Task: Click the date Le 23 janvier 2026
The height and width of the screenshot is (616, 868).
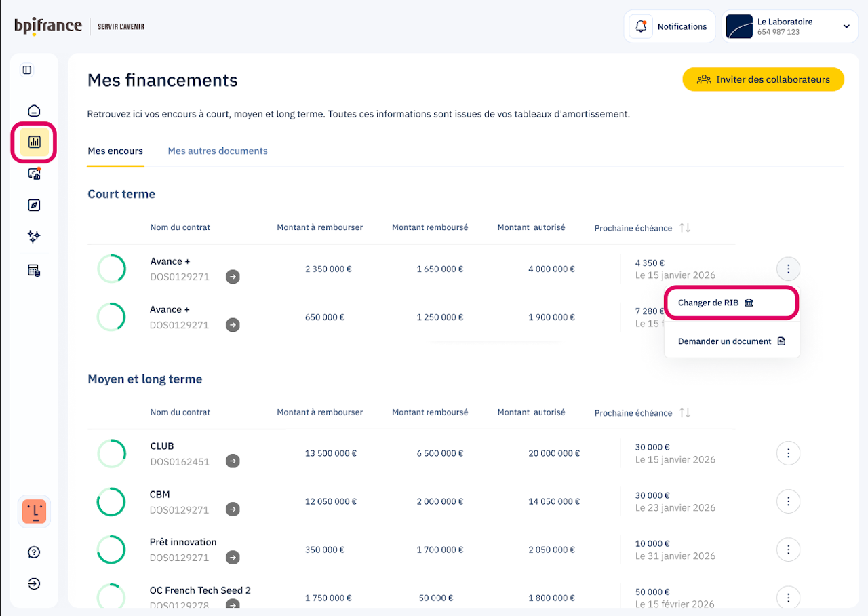Action: tap(675, 507)
